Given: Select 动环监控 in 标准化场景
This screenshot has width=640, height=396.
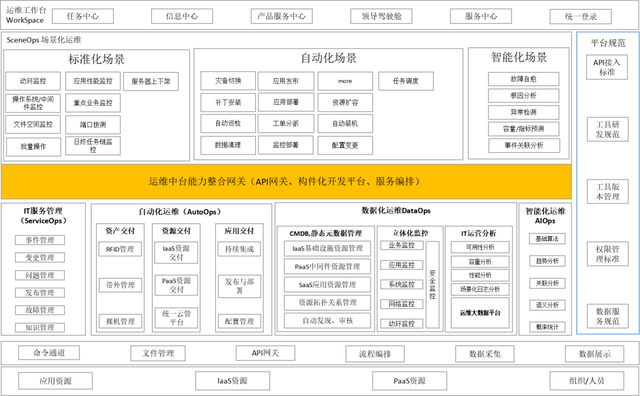Looking at the screenshot, I should coord(33,81).
